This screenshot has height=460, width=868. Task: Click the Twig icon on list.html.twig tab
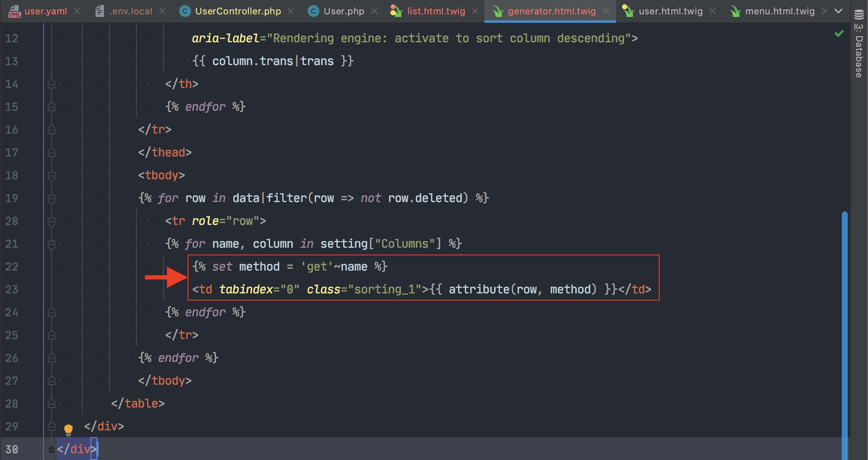coord(396,11)
